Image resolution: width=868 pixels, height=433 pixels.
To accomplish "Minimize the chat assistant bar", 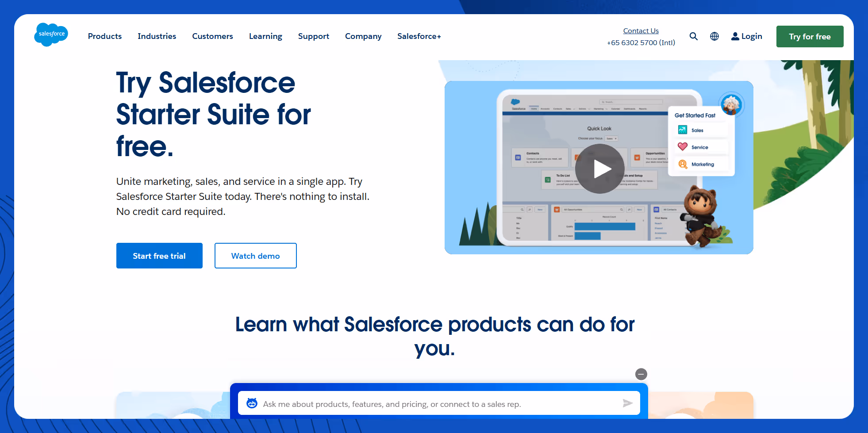I will click(641, 374).
